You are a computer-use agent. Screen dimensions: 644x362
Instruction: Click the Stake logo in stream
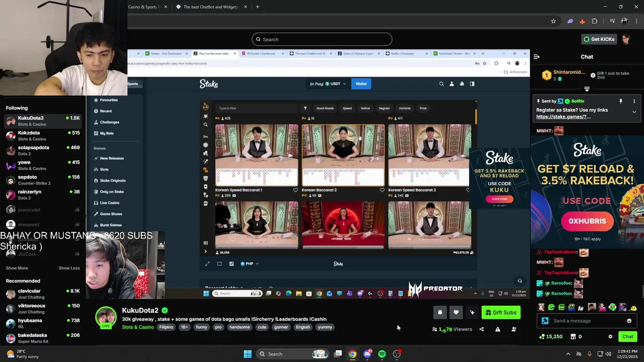(x=209, y=84)
